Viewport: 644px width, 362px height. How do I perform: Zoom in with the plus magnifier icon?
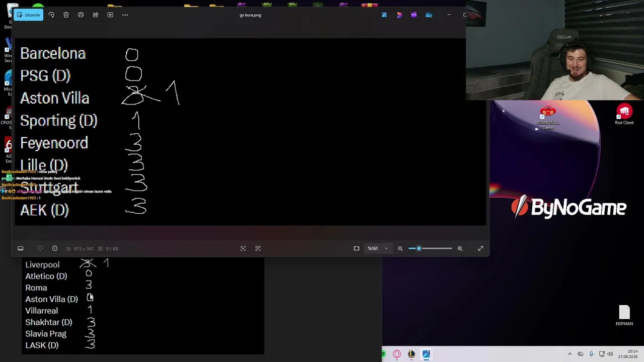[x=460, y=248]
